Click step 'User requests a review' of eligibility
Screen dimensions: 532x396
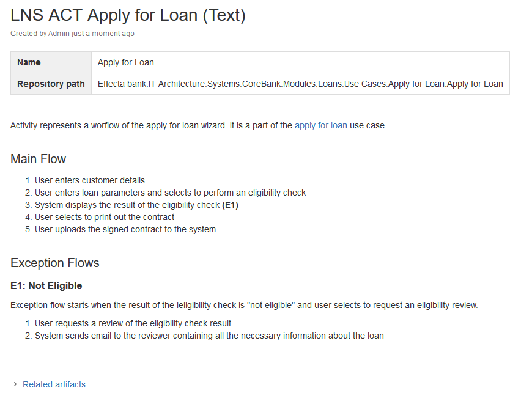coord(133,323)
